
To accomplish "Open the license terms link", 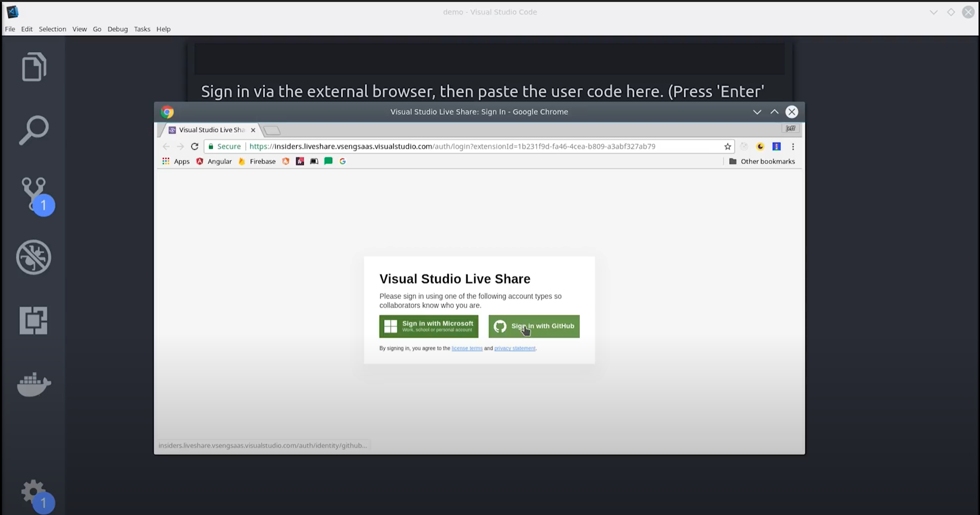I will click(467, 348).
